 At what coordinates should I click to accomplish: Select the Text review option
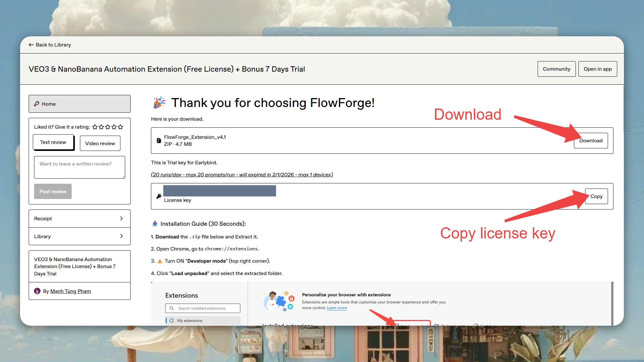tap(53, 142)
